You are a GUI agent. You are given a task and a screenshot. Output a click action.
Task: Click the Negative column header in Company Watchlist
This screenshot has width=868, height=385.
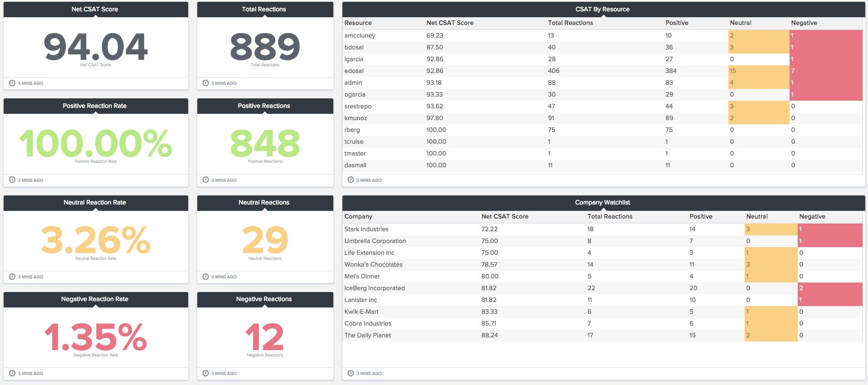[812, 216]
